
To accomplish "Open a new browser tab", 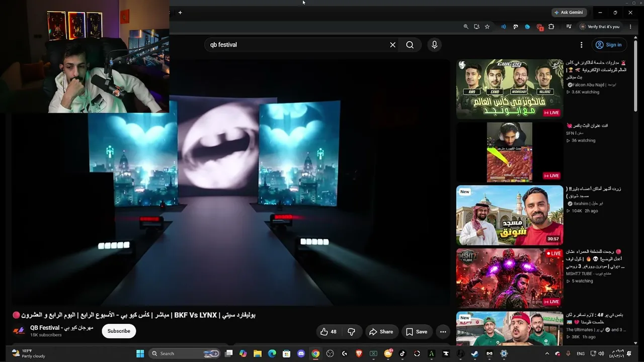I will [180, 12].
